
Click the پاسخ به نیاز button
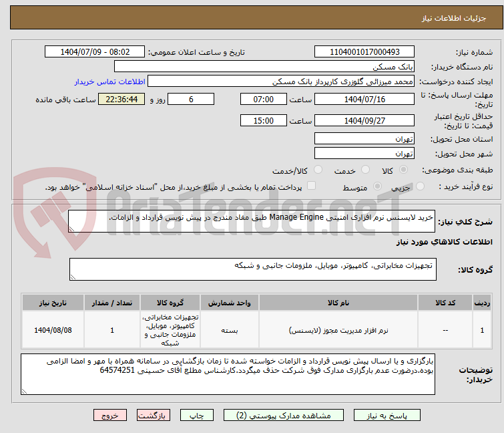(x=387, y=416)
